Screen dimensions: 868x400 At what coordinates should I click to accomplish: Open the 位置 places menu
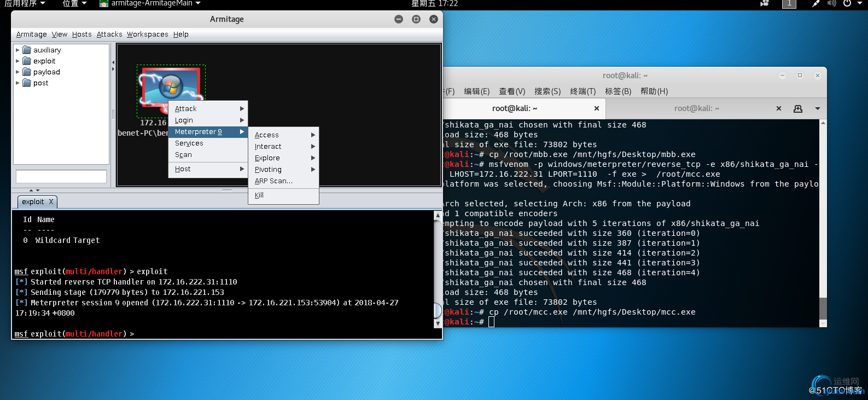tap(74, 3)
